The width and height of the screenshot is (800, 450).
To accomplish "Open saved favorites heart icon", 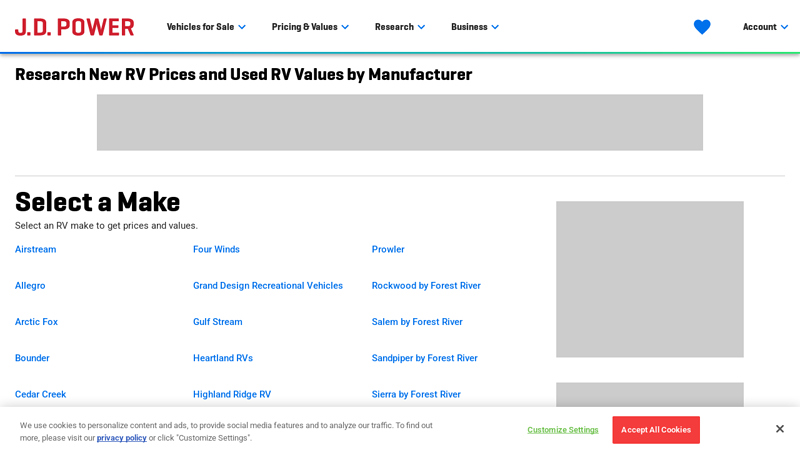I will click(702, 27).
